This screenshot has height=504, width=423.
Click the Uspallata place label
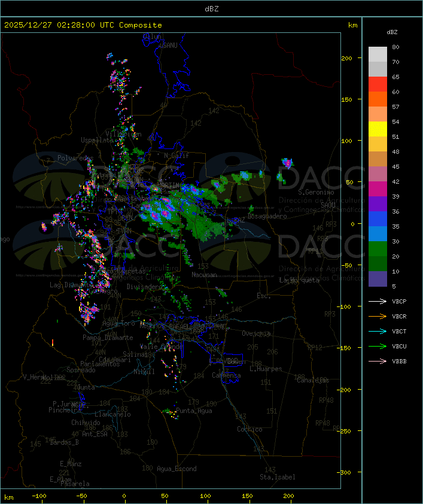coord(97,140)
